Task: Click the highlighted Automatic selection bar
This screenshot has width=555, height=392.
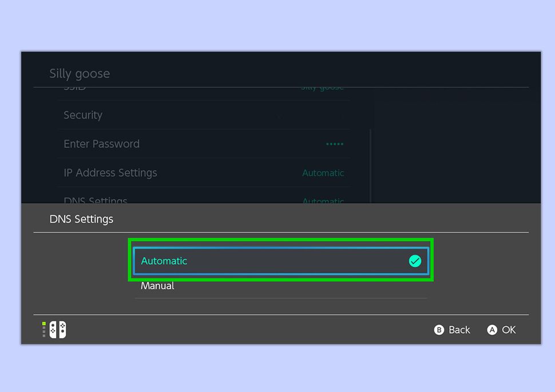Action: click(x=280, y=260)
